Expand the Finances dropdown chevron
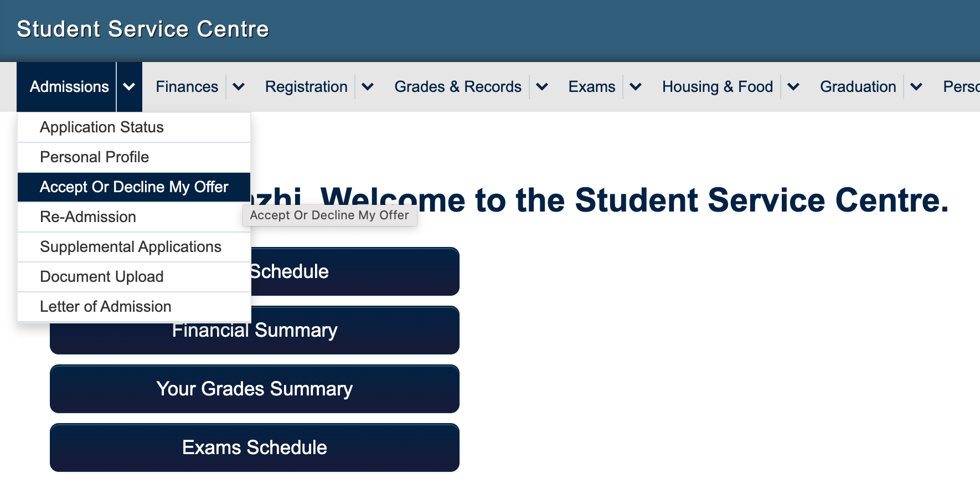This screenshot has width=980, height=484. pos(239,87)
